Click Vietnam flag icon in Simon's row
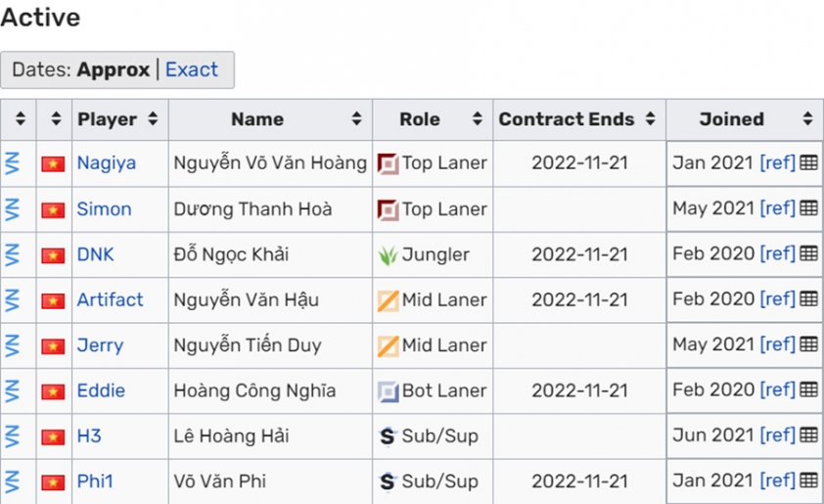Screen dimensions: 824x504 pyautogui.click(x=53, y=209)
